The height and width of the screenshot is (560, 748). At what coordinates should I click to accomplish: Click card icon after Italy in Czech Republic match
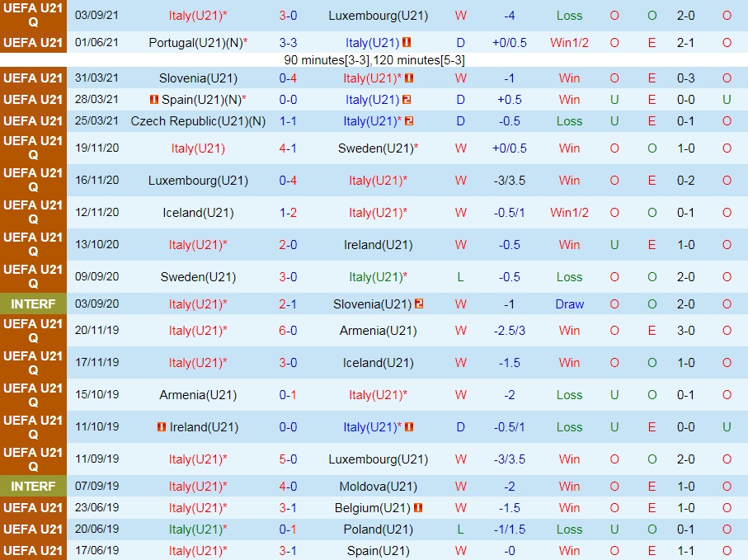[x=409, y=121]
